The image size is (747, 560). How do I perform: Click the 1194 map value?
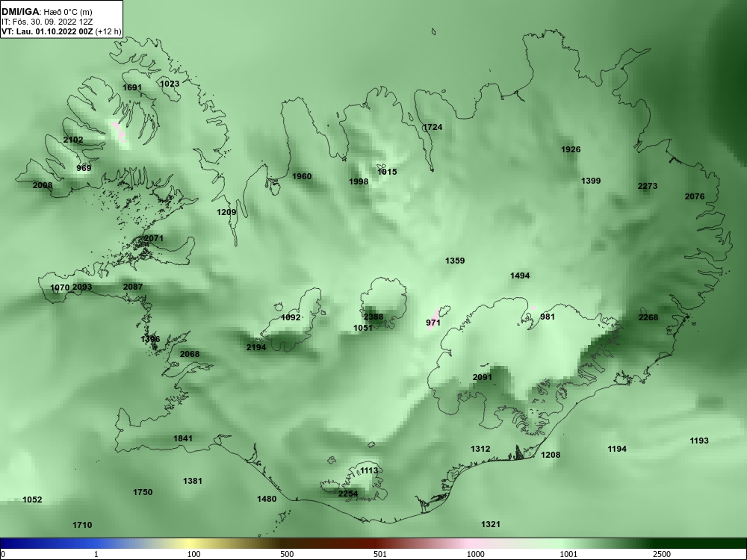[x=617, y=449]
